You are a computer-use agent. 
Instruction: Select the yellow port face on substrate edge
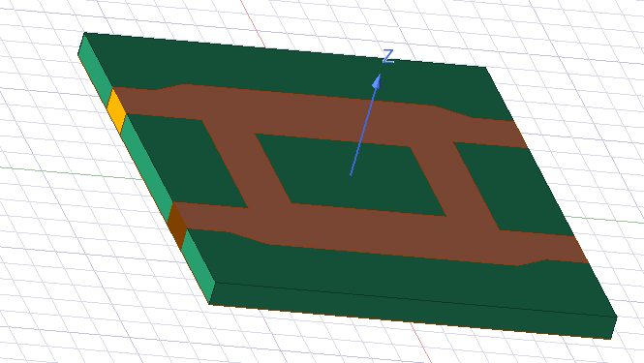point(116,110)
